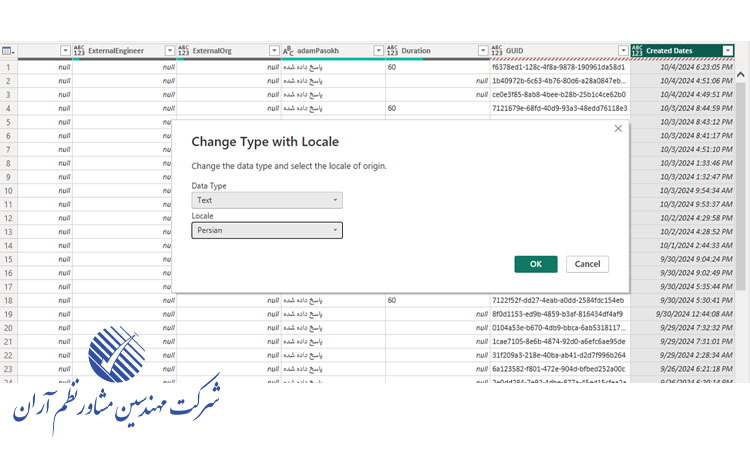The width and height of the screenshot is (750, 450).
Task: Click date cell 9/26/2024 6:21:18 PM
Action: 683,369
